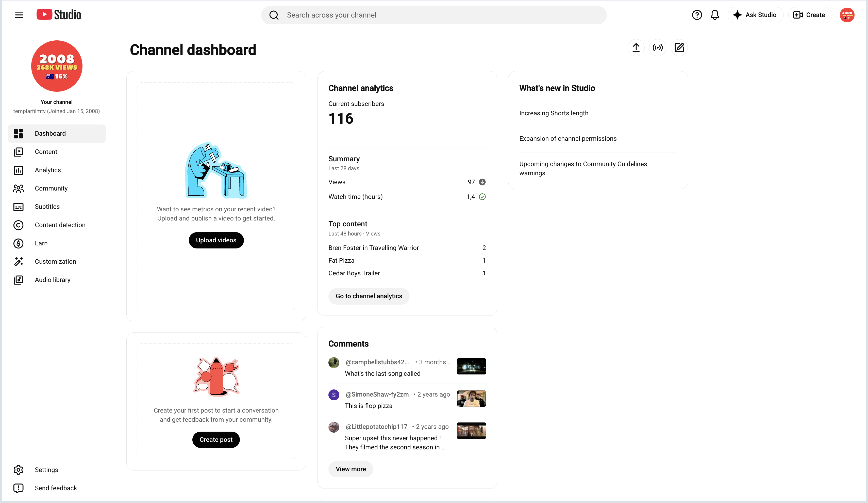Click the SimoneShaw purple S avatar
The height and width of the screenshot is (503, 868).
coord(334,395)
